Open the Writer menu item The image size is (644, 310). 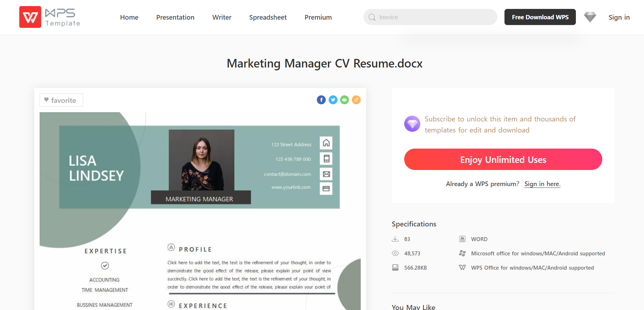click(x=222, y=17)
